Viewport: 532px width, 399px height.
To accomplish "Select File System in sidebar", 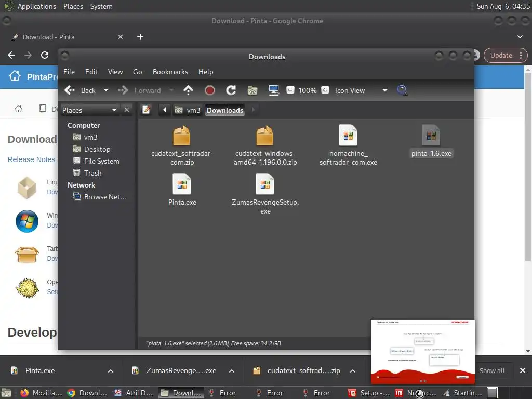I will click(96, 161).
